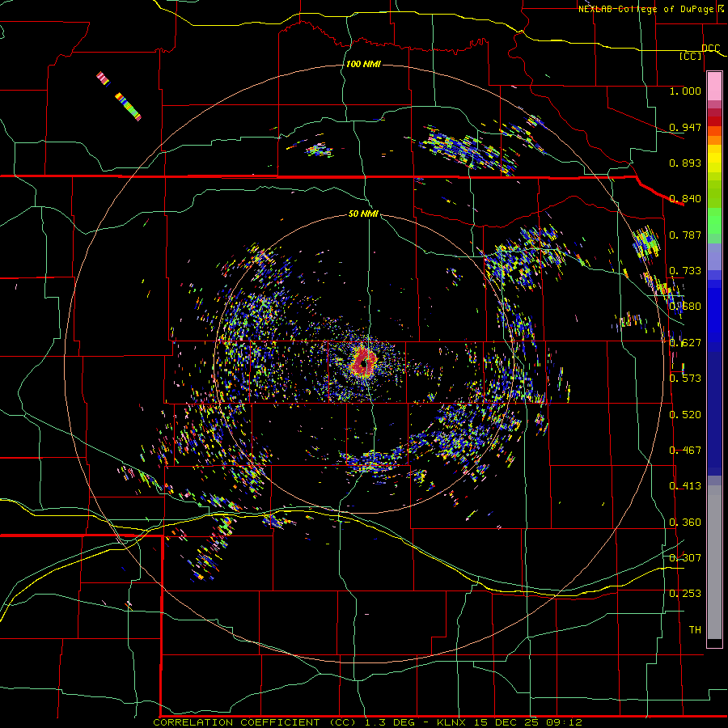This screenshot has height=728, width=728.
Task: Click the 0.947 scale label
Action: [685, 127]
